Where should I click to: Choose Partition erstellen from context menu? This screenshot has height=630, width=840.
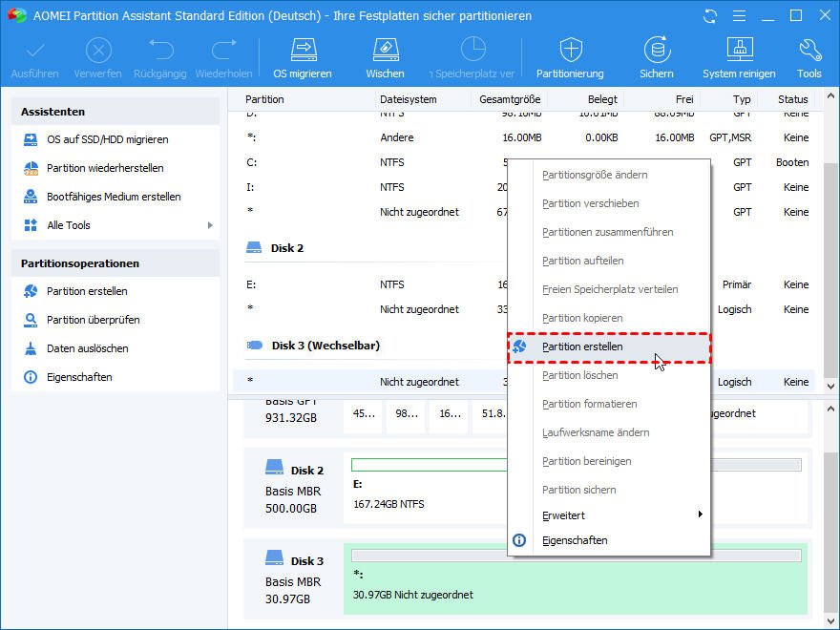[609, 347]
